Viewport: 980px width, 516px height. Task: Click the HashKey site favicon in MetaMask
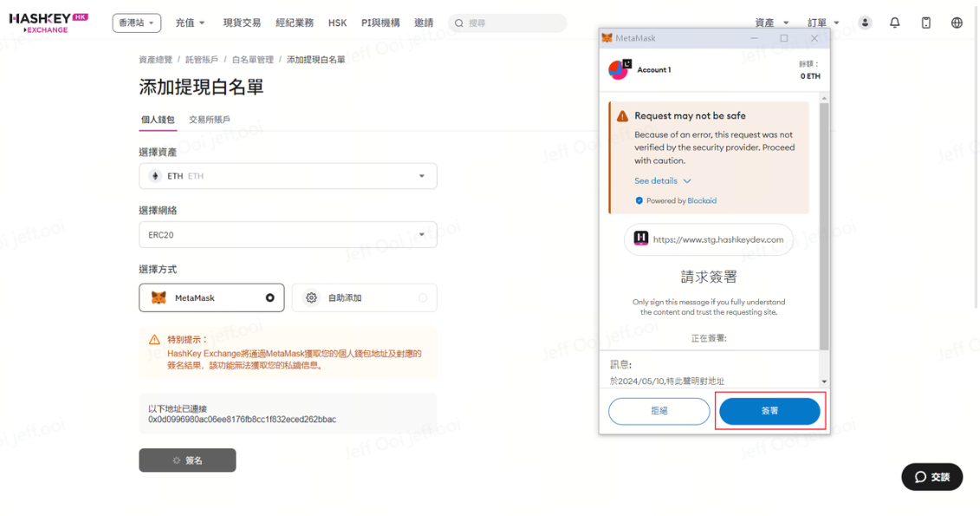[x=641, y=238]
